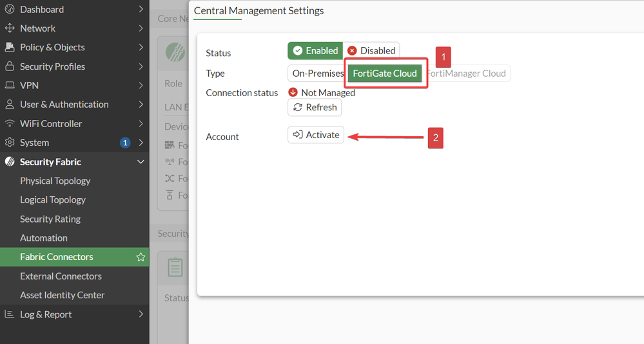Open External Connectors page

pos(61,276)
